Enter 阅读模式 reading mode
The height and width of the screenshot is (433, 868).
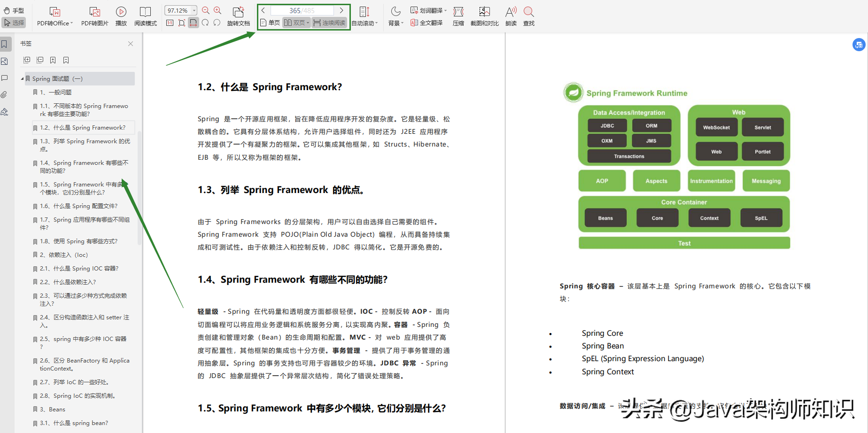point(146,16)
